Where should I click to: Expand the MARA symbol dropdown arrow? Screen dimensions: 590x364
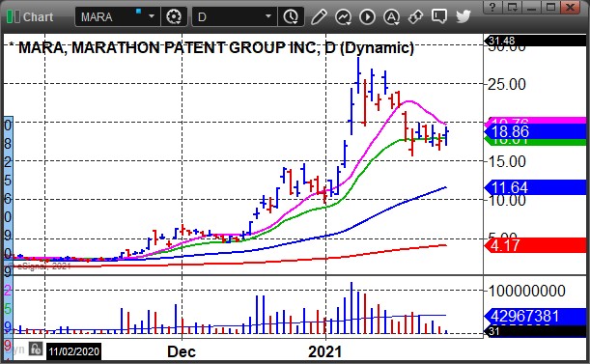[152, 16]
